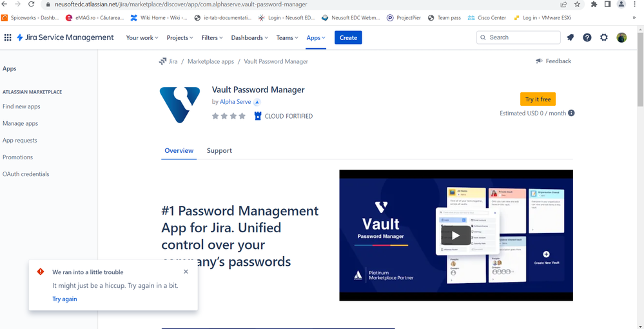Expand the Filters dropdown
Viewport: 644px width, 329px height.
pos(212,37)
